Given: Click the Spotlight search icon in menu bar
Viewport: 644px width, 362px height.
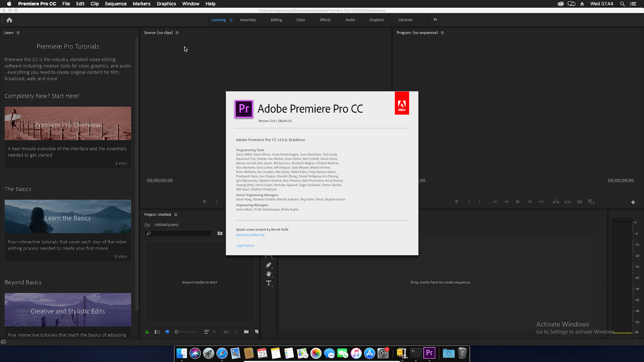Looking at the screenshot, I should [622, 4].
